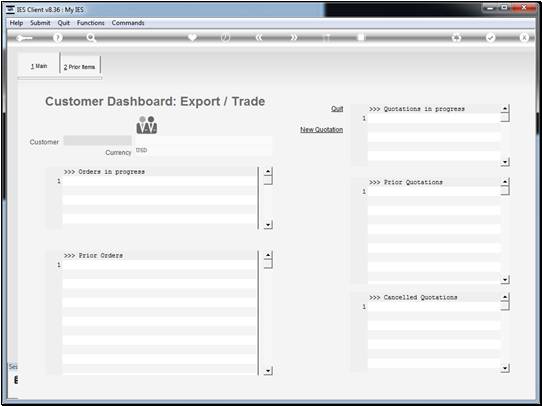Click the key icon in toolbar
This screenshot has width=542, height=406.
tap(24, 38)
